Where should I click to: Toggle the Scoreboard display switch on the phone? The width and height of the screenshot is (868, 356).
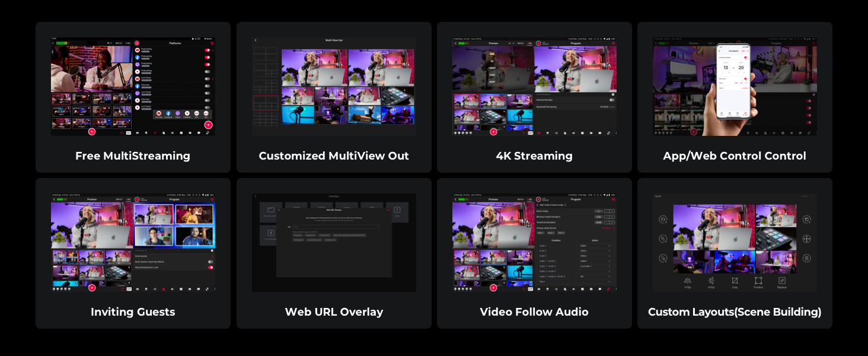point(745,58)
